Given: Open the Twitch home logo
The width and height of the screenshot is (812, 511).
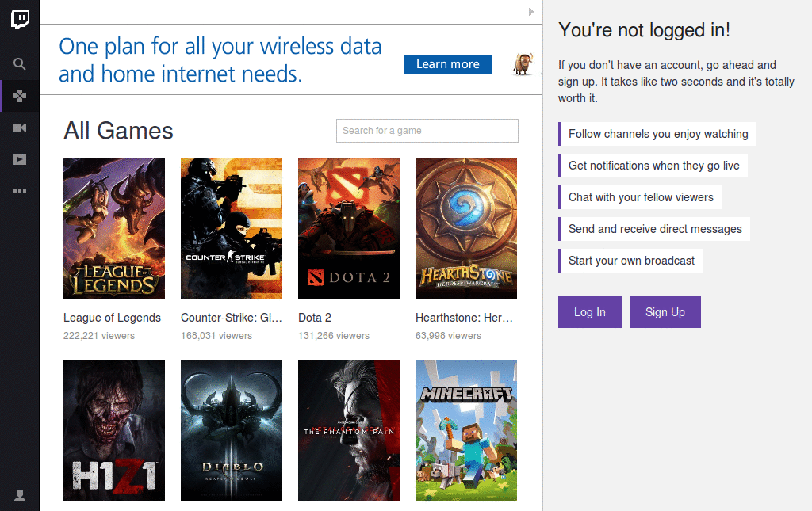Looking at the screenshot, I should 20,19.
